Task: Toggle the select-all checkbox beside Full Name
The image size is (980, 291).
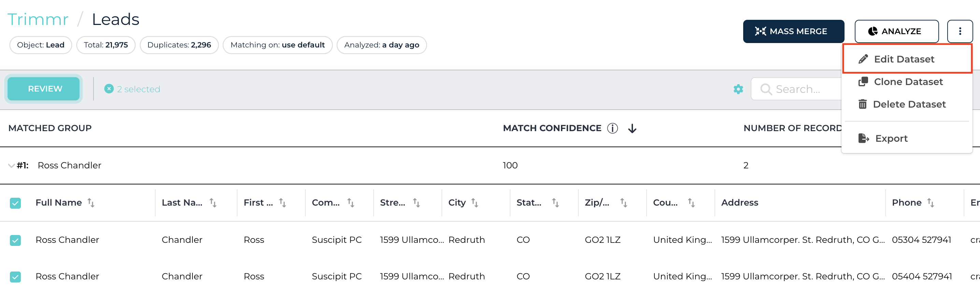Action: 15,203
